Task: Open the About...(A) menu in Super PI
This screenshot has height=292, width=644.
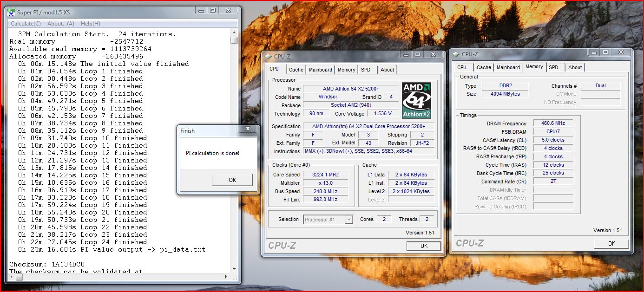Action: (x=61, y=24)
